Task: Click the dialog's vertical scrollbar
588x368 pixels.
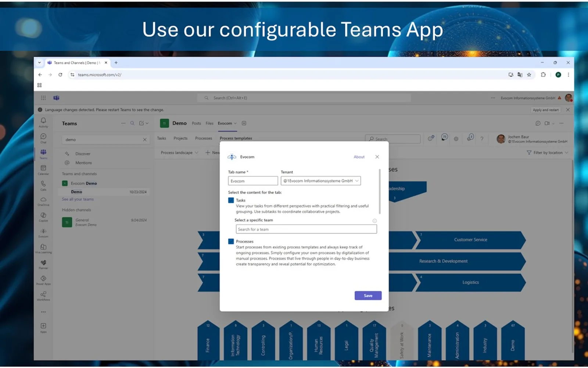Action: point(380,191)
